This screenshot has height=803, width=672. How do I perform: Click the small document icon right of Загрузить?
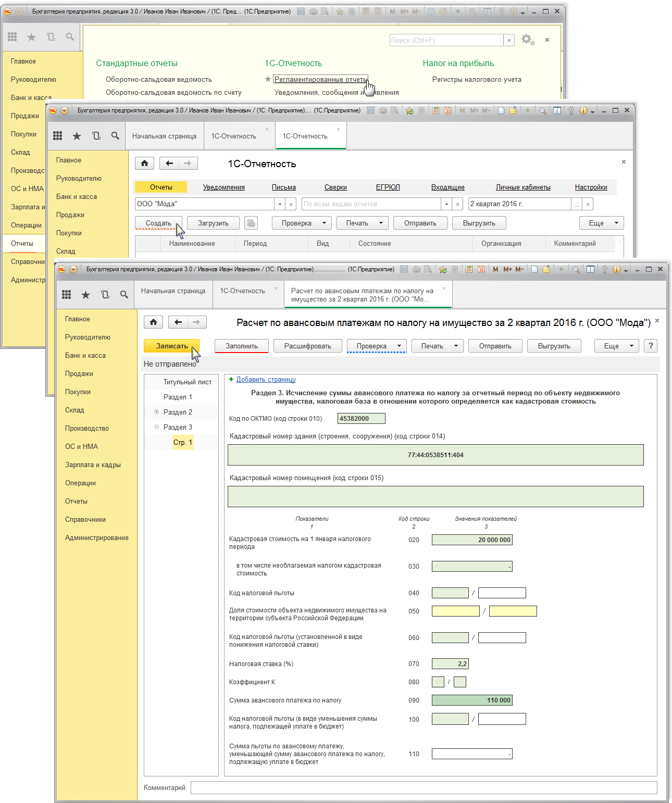252,223
